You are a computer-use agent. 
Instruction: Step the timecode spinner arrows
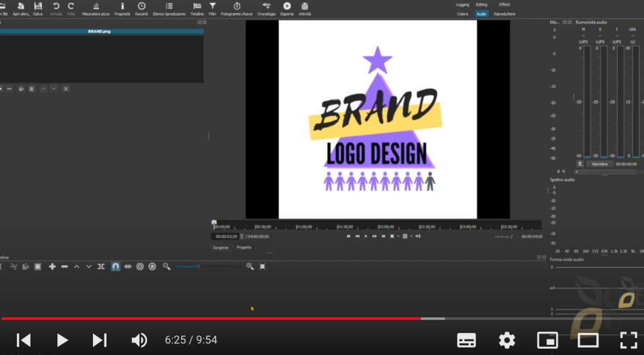tap(241, 237)
